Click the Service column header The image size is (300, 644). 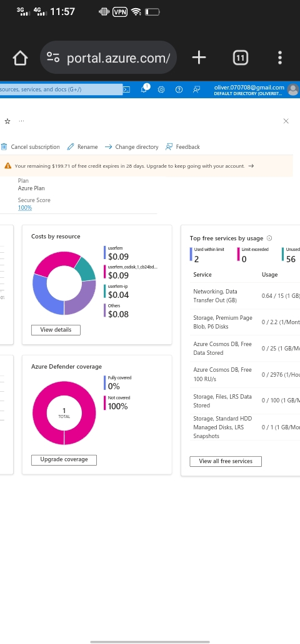202,275
